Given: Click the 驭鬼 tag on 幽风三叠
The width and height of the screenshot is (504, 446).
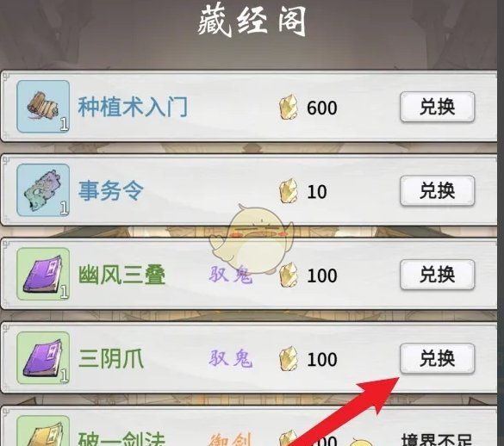Looking at the screenshot, I should tap(231, 275).
